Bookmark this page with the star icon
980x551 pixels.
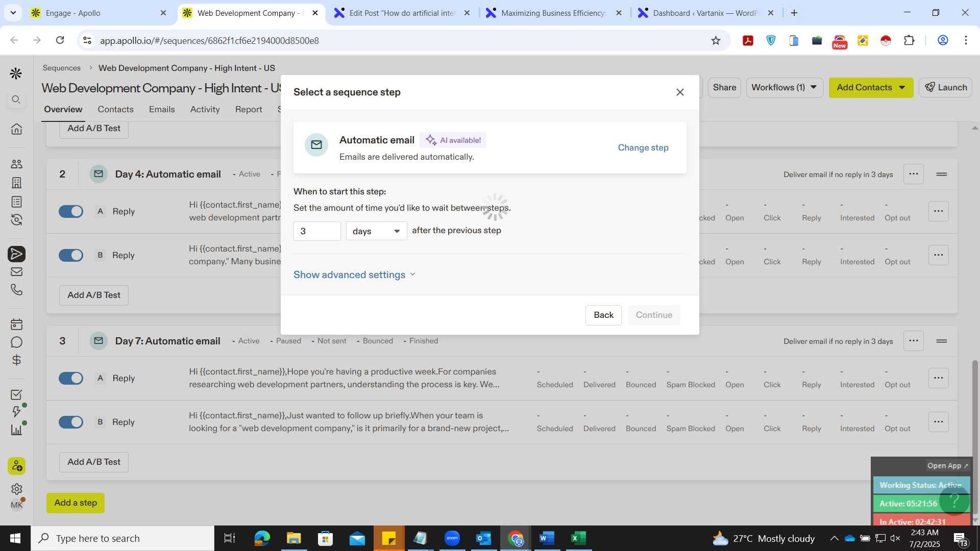716,40
